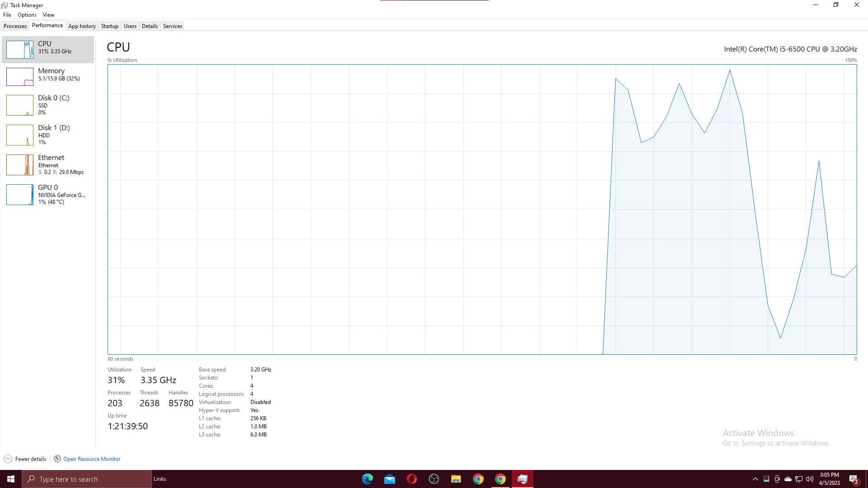Switch to the Startup tab
The height and width of the screenshot is (488, 868).
(x=109, y=26)
